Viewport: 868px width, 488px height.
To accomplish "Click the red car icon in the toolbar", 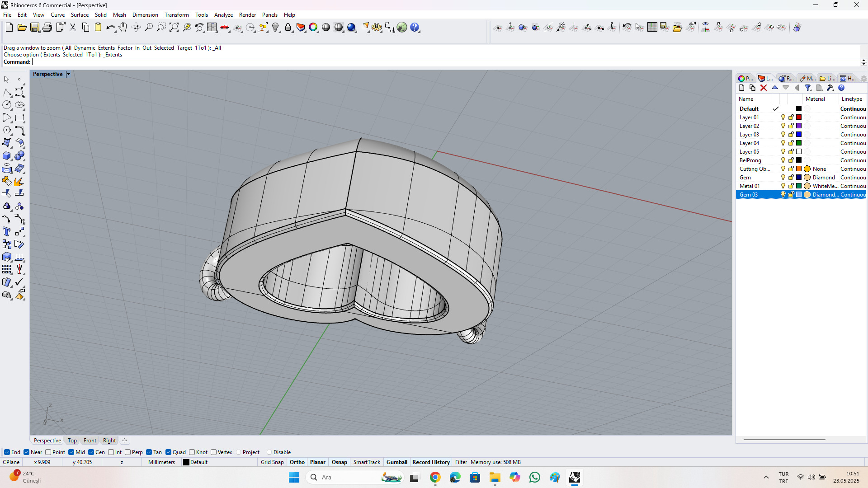I will (225, 28).
